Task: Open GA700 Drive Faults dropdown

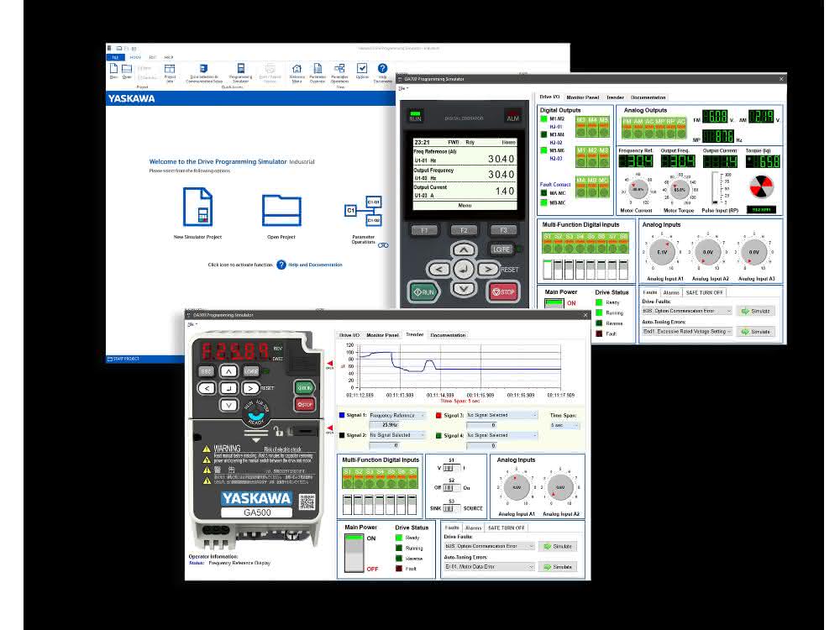Action: pos(687,311)
